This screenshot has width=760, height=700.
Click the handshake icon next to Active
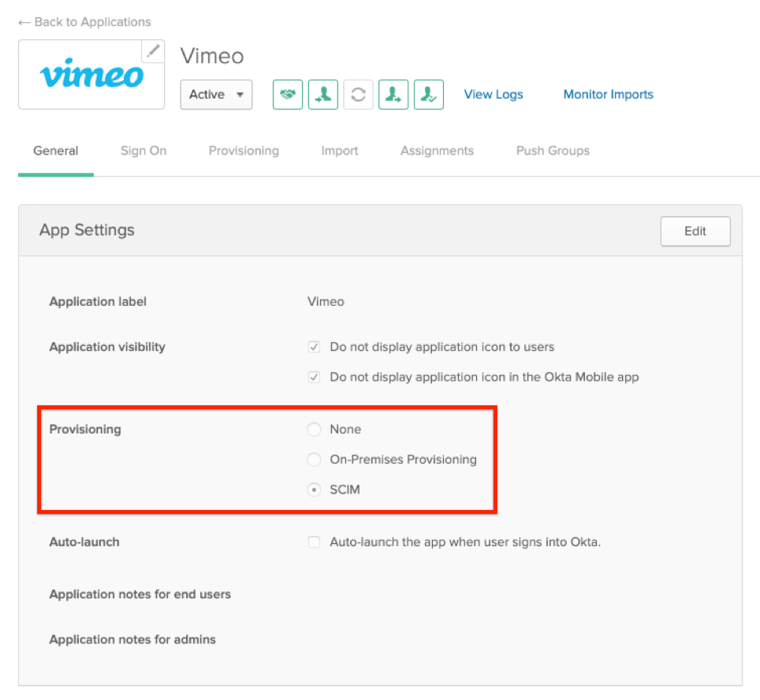tap(288, 95)
